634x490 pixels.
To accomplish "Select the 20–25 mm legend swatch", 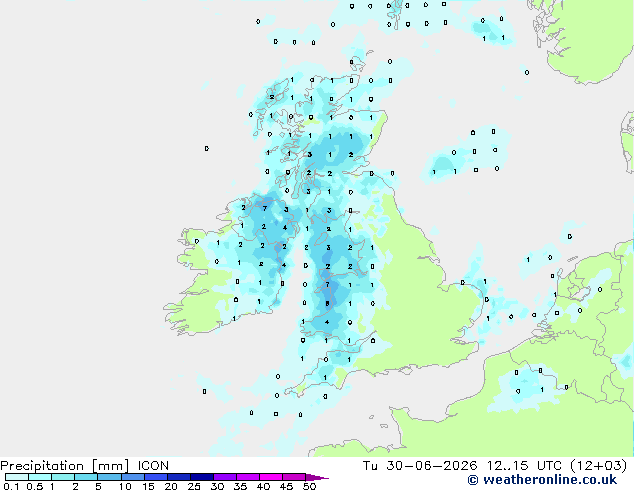I will [179, 477].
